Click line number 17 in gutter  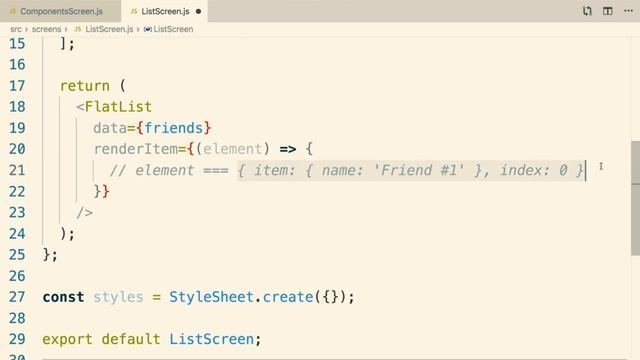point(17,86)
